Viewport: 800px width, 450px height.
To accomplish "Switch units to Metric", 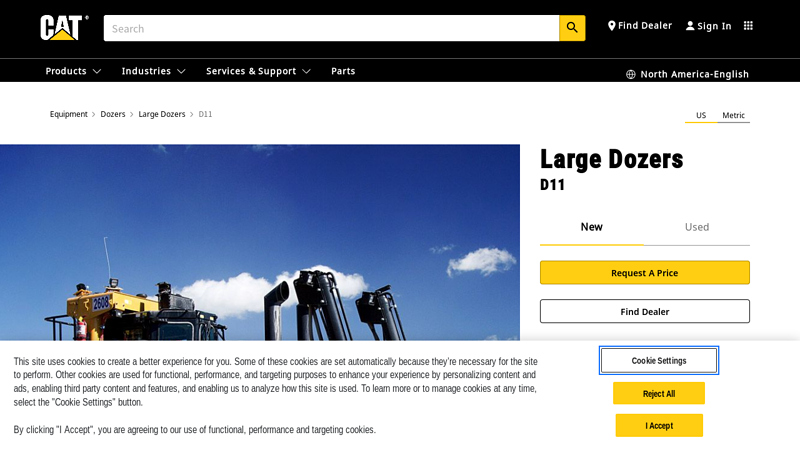I will [x=733, y=115].
